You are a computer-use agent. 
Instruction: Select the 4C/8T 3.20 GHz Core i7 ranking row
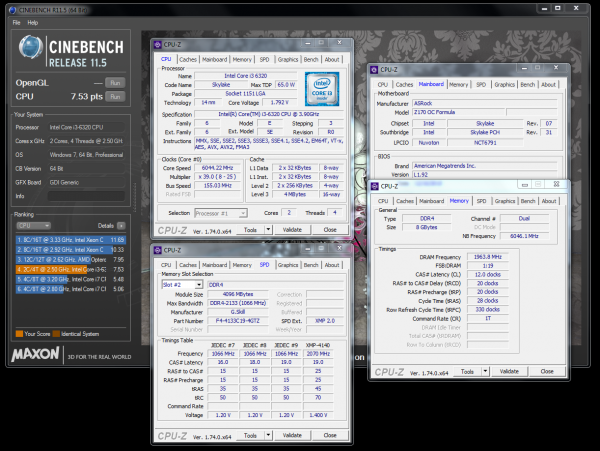71,280
